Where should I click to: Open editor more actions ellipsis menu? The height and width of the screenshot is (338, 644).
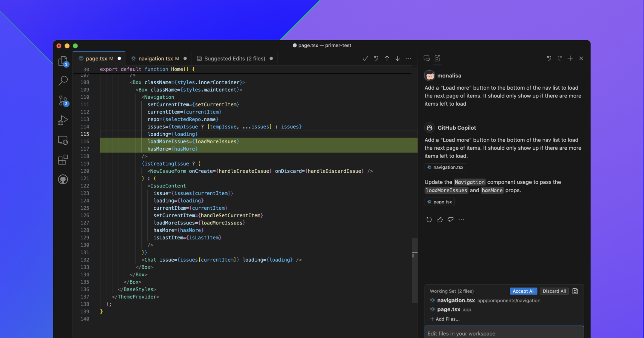408,58
